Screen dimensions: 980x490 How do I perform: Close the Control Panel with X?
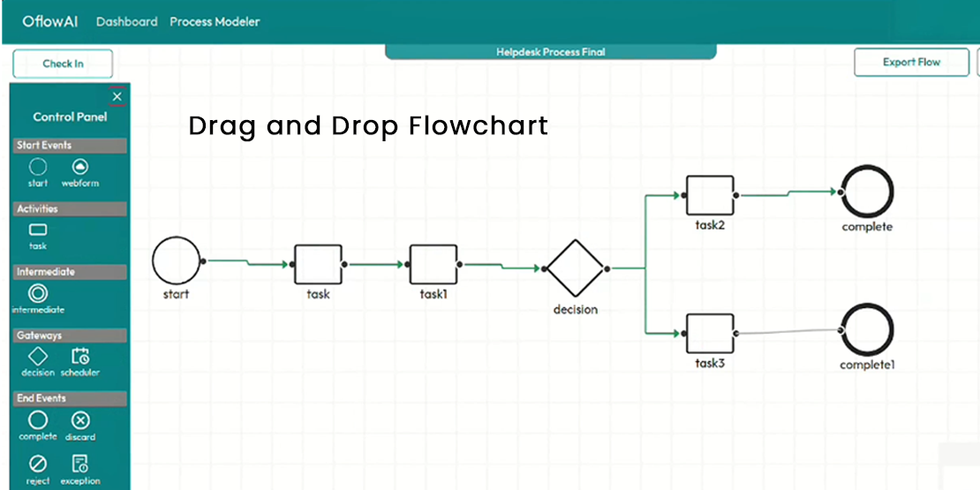(117, 96)
